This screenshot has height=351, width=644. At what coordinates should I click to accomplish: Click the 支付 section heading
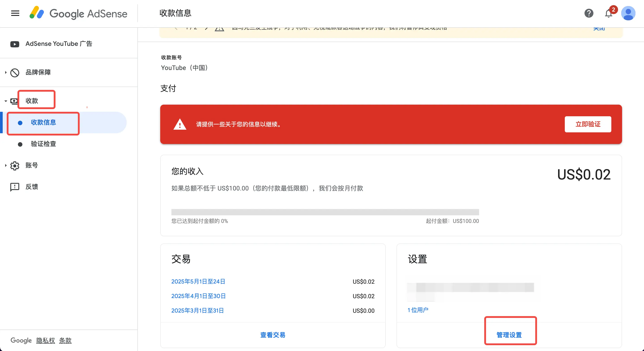(x=168, y=89)
